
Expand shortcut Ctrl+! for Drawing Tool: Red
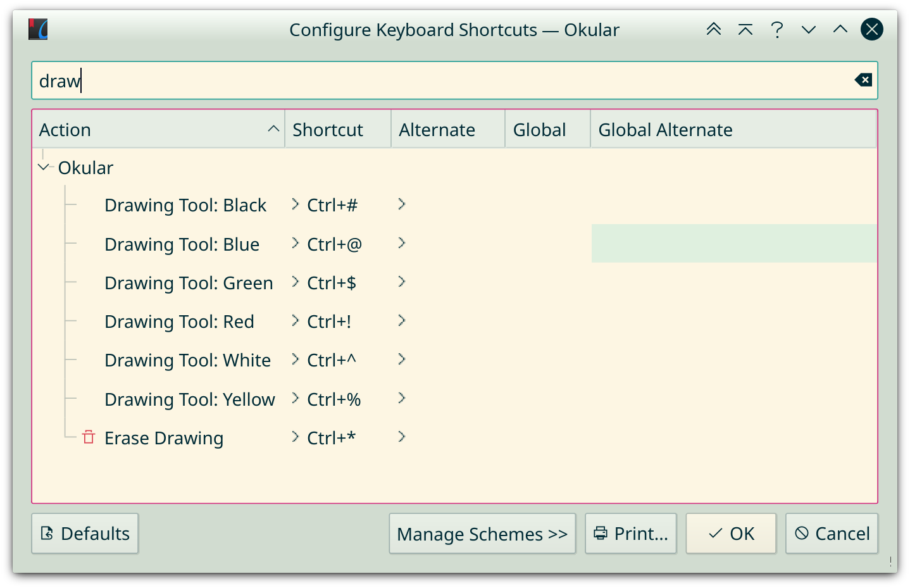tap(295, 320)
